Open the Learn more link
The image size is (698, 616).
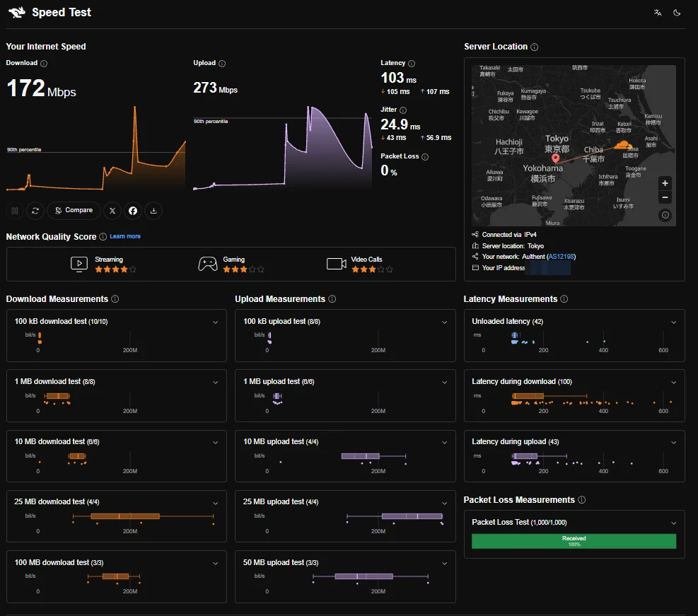125,236
